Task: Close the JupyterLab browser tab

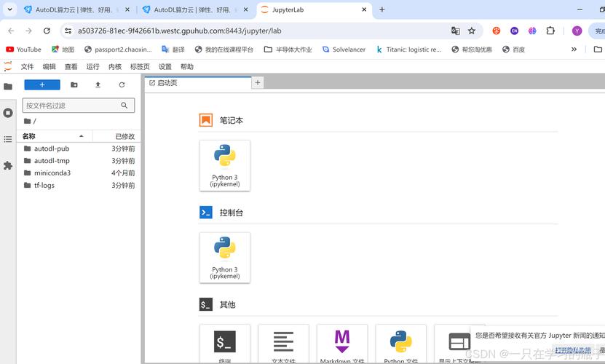Action: (364, 10)
